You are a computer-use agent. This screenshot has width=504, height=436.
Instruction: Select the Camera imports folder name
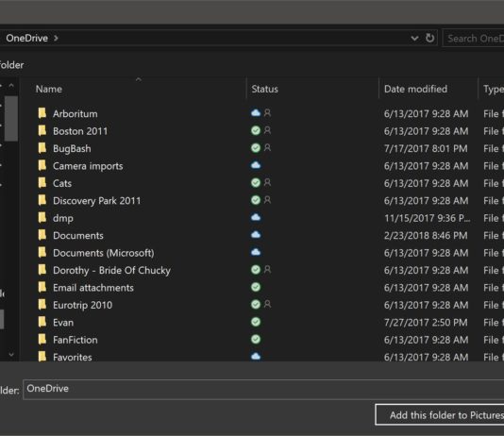pos(88,166)
